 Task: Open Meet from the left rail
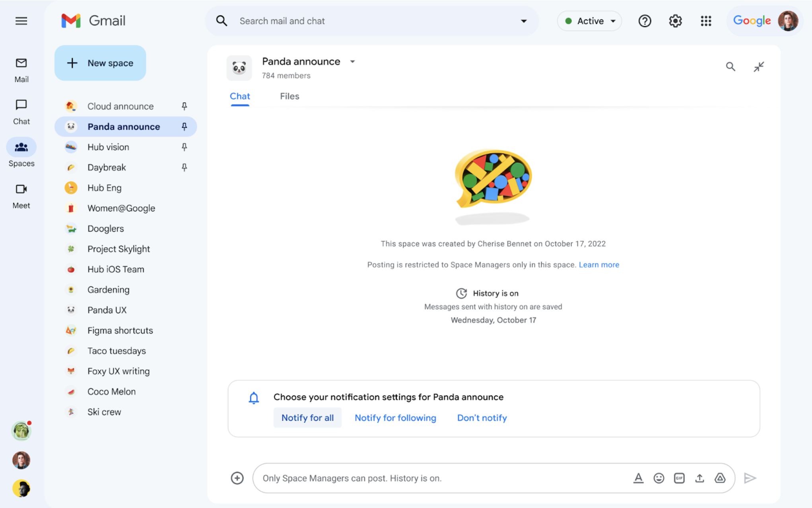click(21, 196)
